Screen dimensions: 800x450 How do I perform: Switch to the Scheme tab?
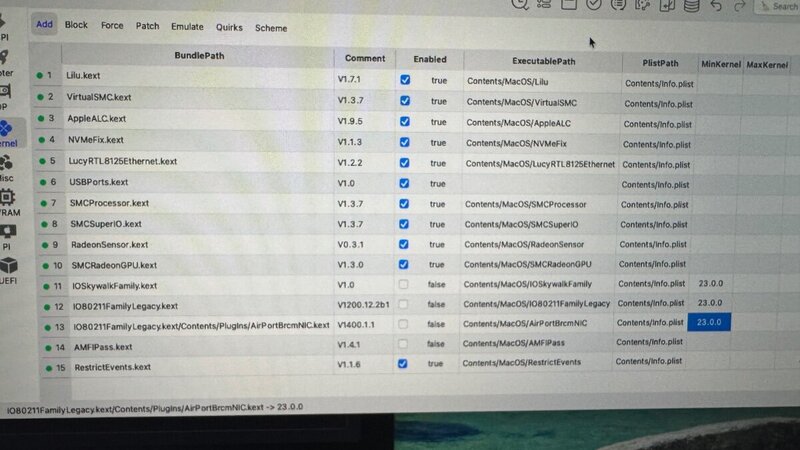click(x=271, y=28)
